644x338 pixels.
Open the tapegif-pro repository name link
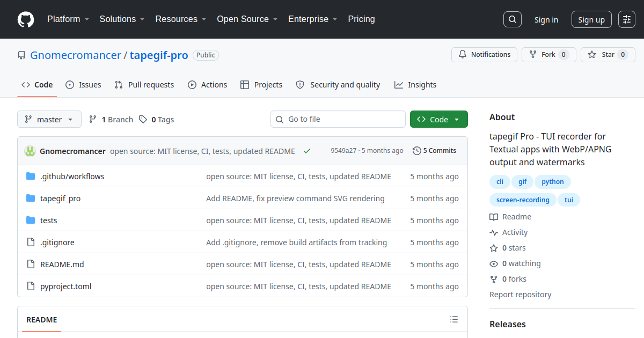[x=159, y=55]
